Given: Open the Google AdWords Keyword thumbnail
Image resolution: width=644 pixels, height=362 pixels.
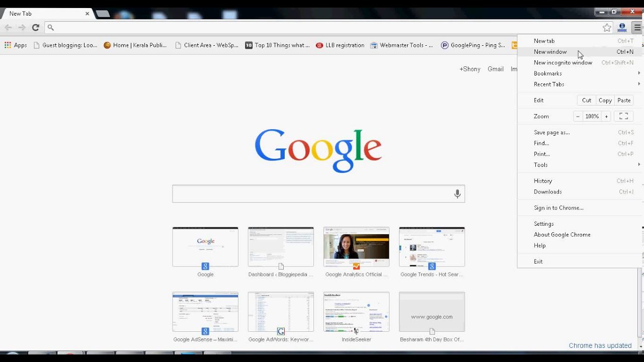Looking at the screenshot, I should (x=281, y=312).
